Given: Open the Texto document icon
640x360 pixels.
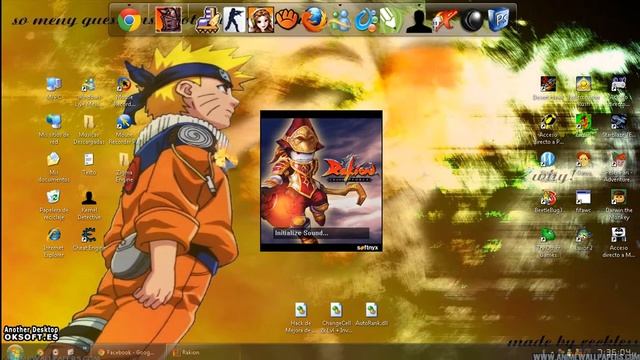Looking at the screenshot, I should pos(89,163).
